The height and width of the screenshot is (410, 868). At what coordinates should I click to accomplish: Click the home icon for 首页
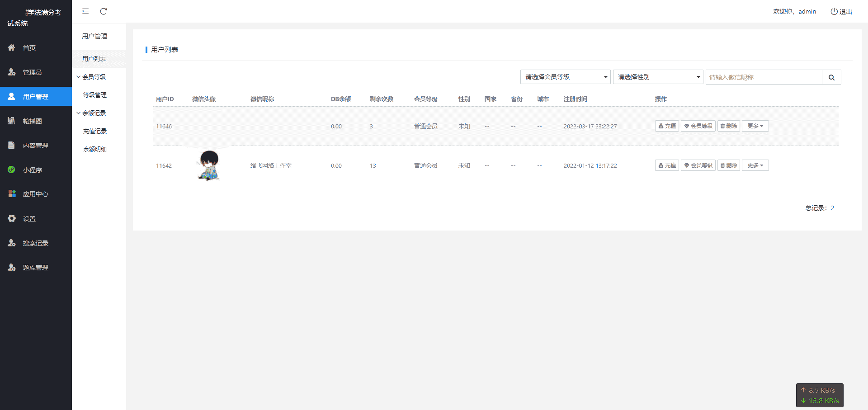12,47
